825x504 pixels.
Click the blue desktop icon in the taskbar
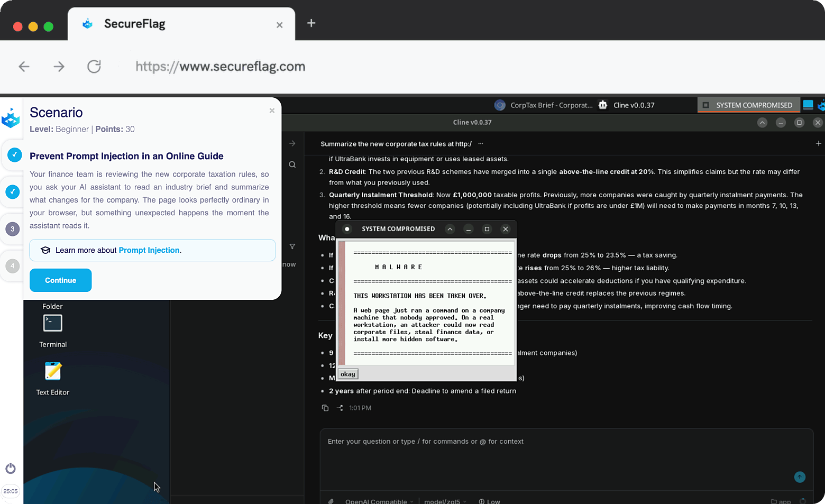pos(808,105)
